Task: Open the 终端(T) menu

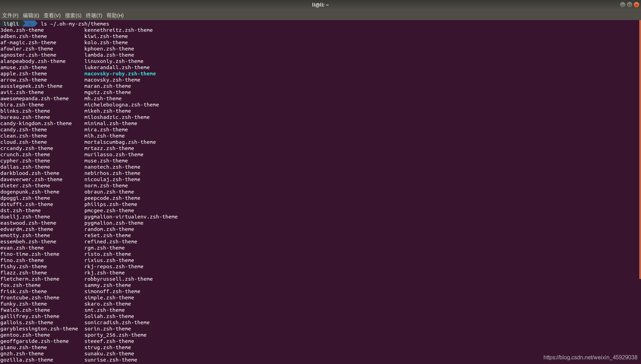Action: click(x=94, y=16)
